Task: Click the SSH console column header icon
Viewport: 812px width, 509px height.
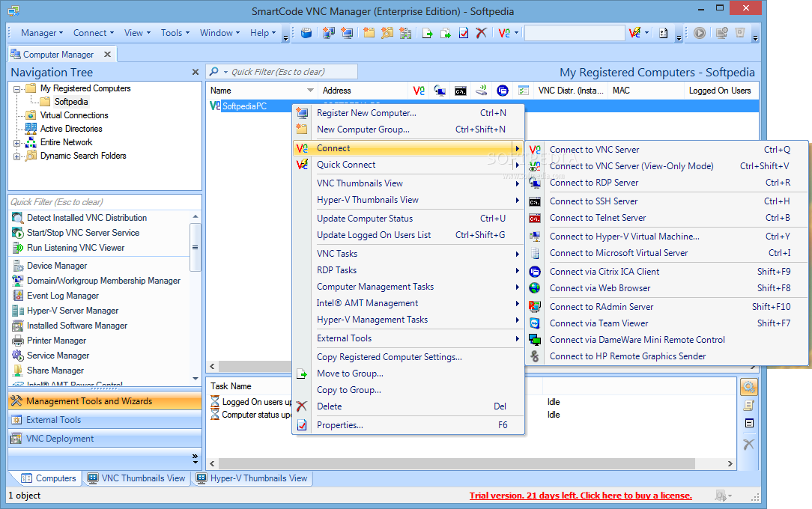Action: tap(461, 91)
